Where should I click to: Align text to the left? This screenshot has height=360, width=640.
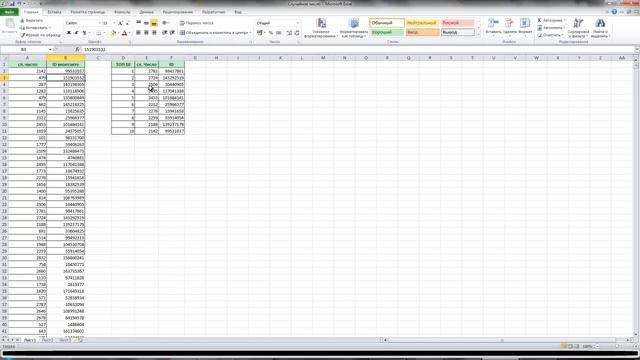pyautogui.click(x=138, y=33)
